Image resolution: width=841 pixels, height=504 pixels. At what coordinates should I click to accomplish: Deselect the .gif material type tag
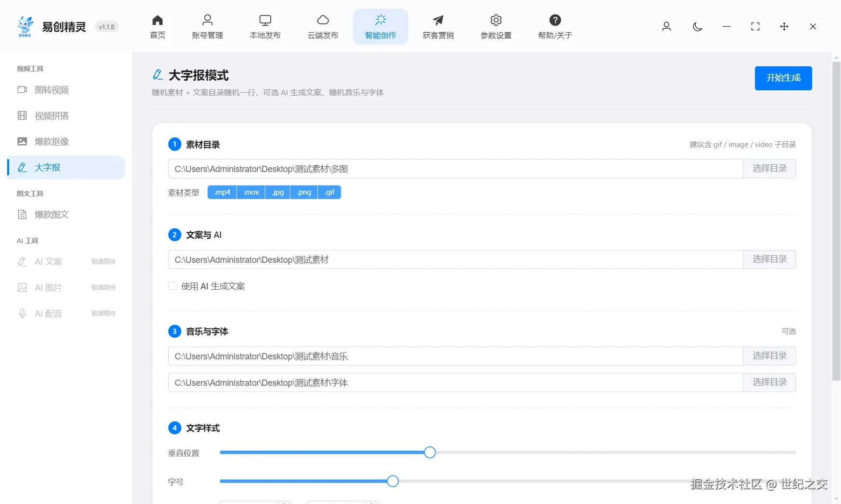pos(329,192)
